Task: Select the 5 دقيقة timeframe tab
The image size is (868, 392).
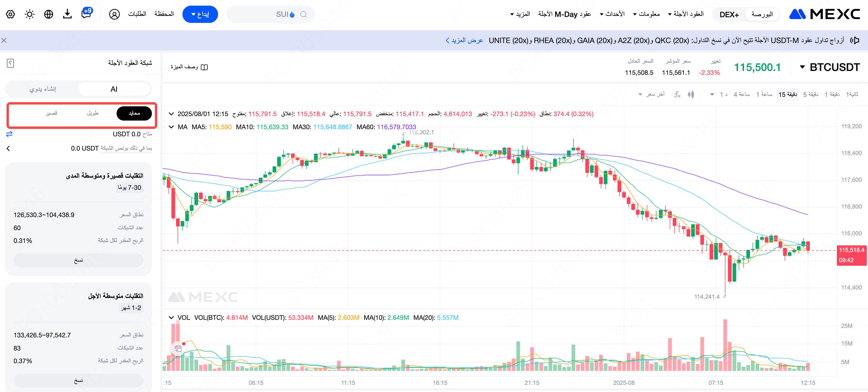Action: tap(810, 94)
